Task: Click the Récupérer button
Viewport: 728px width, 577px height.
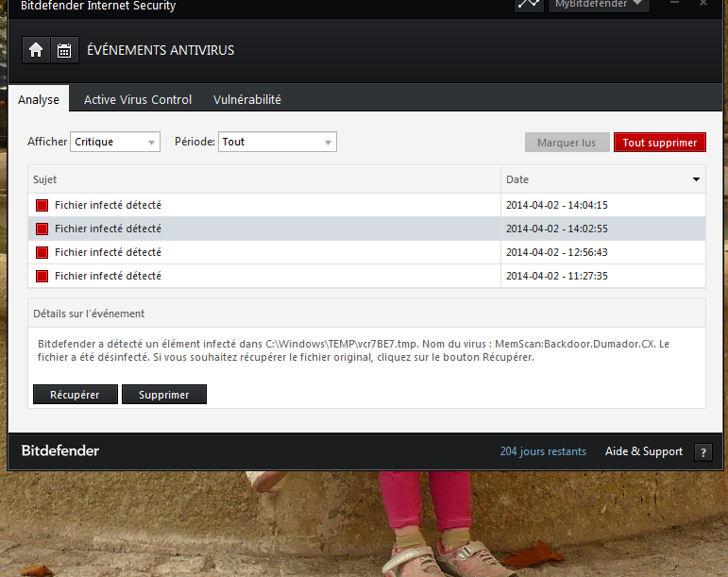Action: 76,395
